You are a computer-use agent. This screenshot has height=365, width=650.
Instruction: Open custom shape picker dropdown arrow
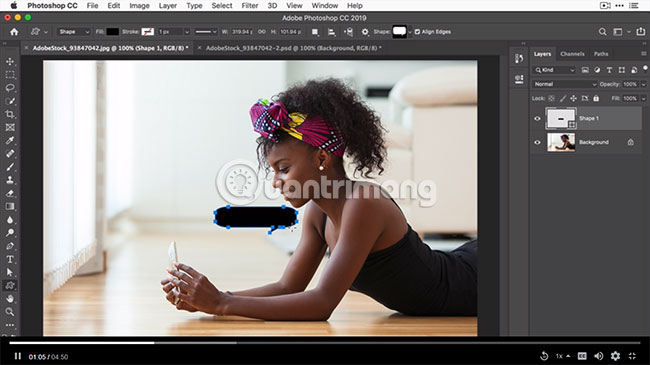(410, 32)
